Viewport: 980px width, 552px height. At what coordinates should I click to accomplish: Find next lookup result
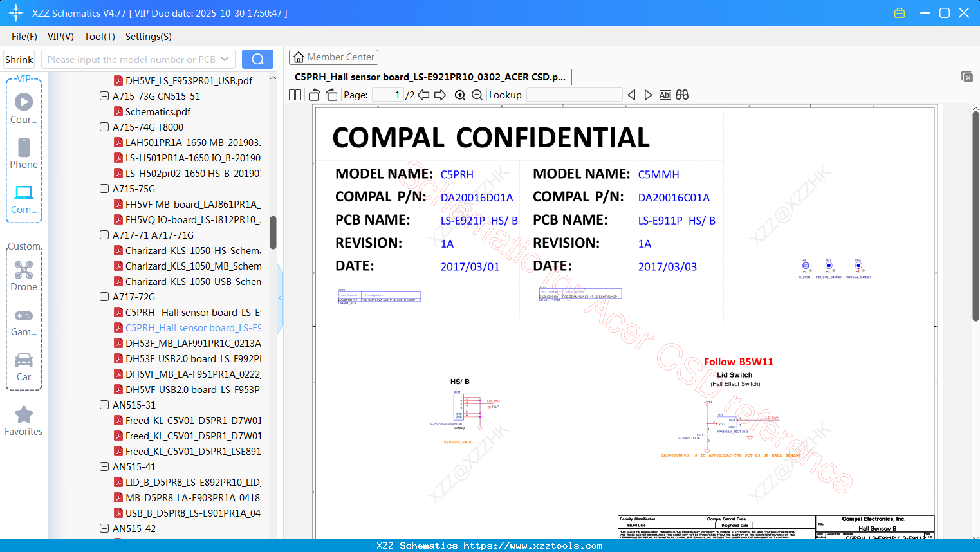tap(648, 95)
